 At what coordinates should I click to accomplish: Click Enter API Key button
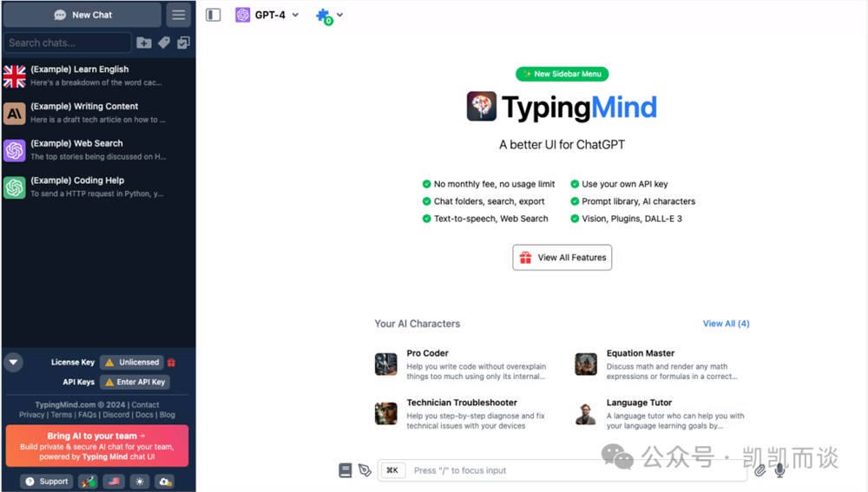[x=135, y=382]
